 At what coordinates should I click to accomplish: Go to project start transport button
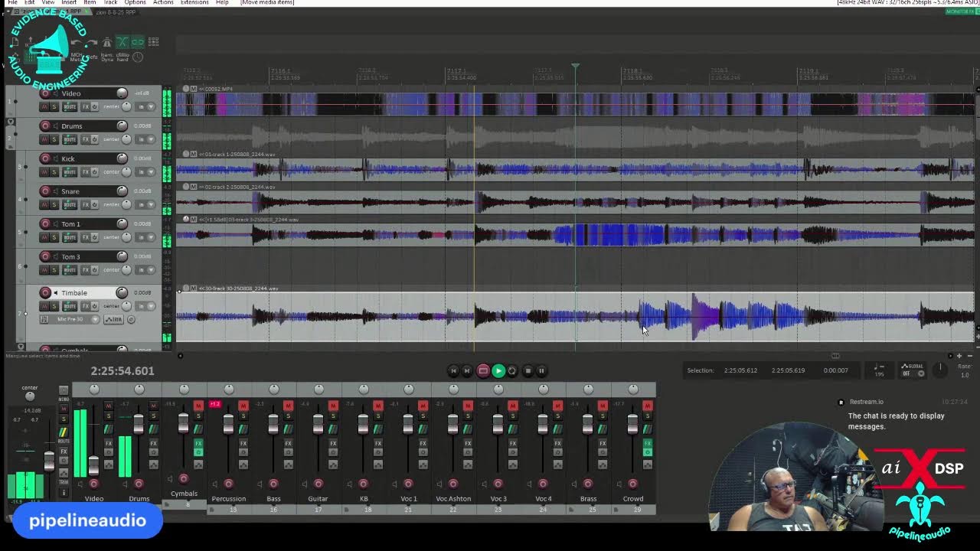pyautogui.click(x=453, y=370)
